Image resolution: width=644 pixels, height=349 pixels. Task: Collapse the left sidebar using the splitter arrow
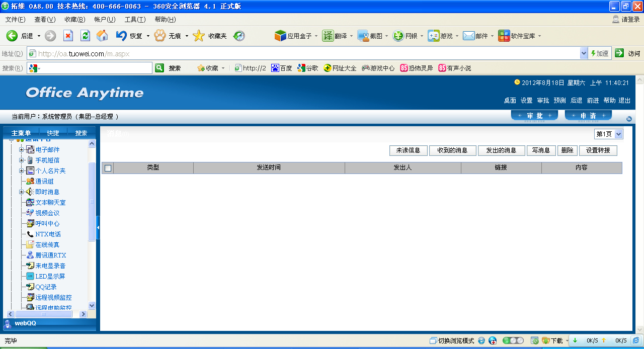pyautogui.click(x=98, y=228)
